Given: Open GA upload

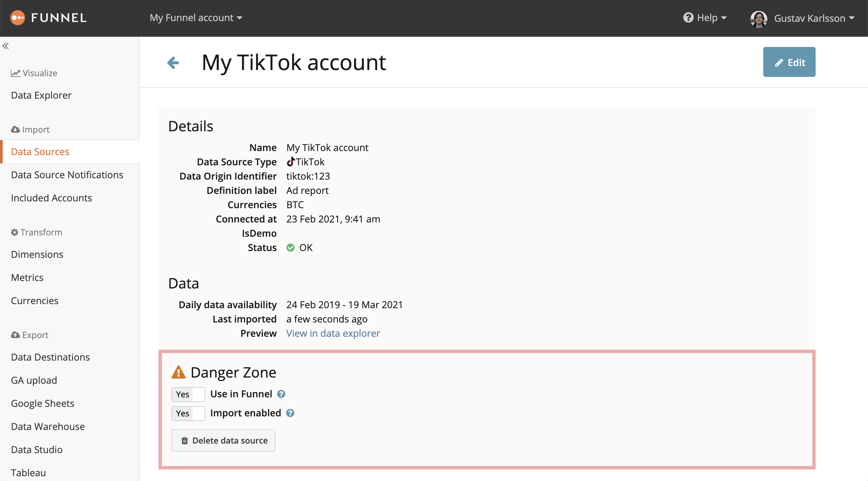Looking at the screenshot, I should pyautogui.click(x=34, y=380).
